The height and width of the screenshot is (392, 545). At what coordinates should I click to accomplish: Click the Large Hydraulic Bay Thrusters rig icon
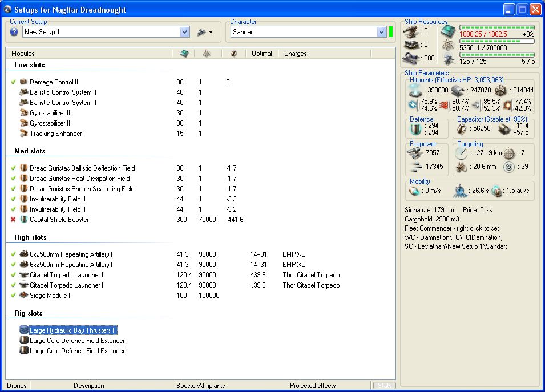pos(24,330)
